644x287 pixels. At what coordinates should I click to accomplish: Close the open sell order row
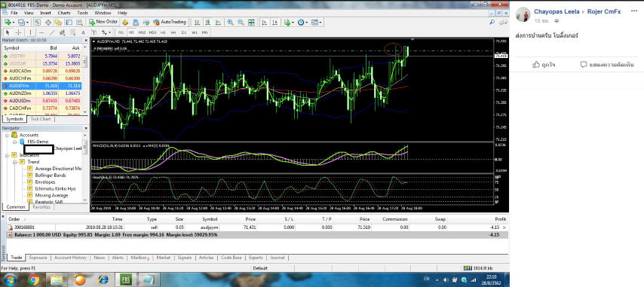click(x=504, y=227)
